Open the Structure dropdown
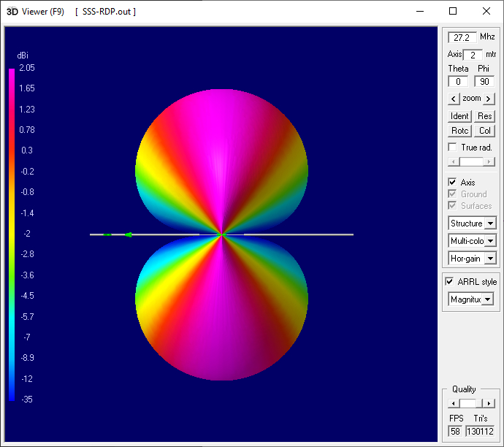504x447 pixels. [490, 223]
